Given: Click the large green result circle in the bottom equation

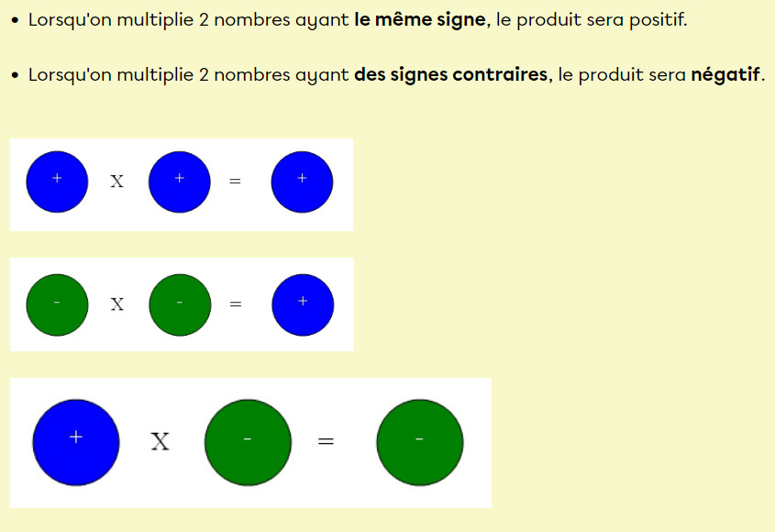Looking at the screenshot, I should [420, 441].
